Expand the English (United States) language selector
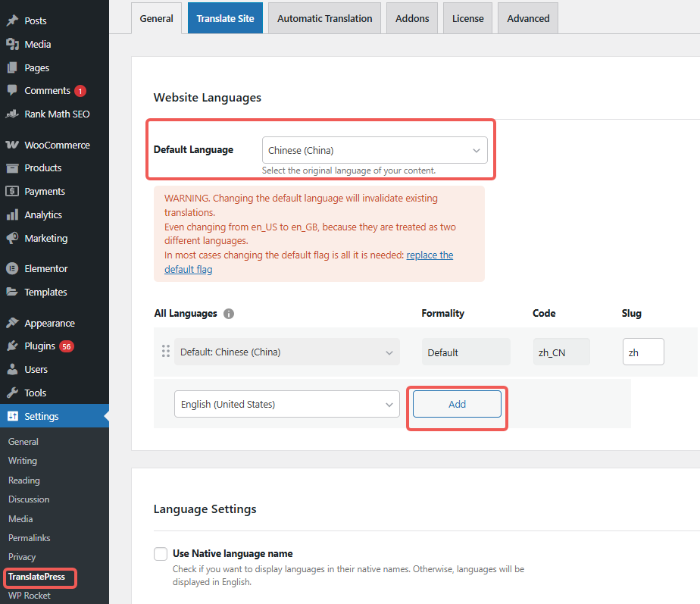The width and height of the screenshot is (700, 604). (x=286, y=405)
